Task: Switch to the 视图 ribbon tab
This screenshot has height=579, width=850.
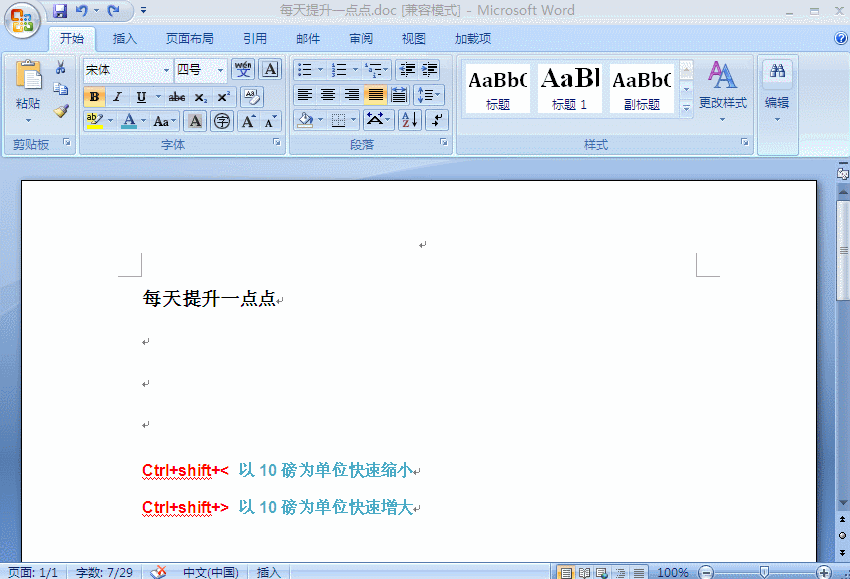Action: click(x=413, y=38)
